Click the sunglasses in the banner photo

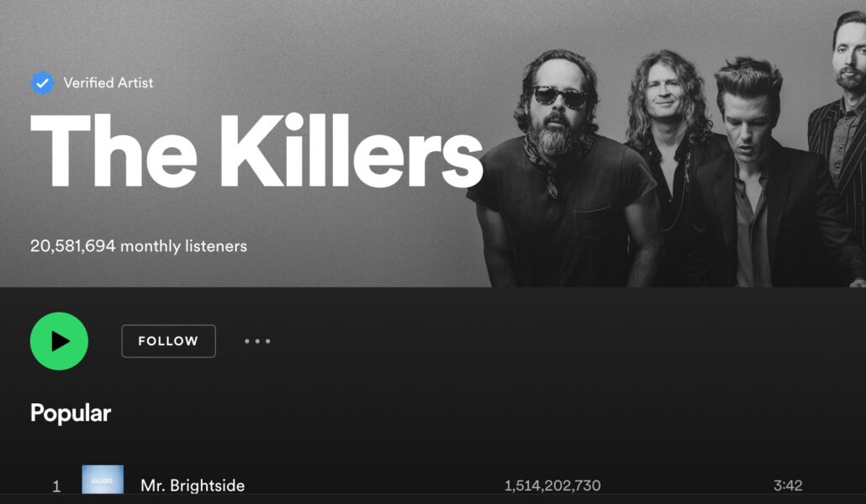point(559,97)
